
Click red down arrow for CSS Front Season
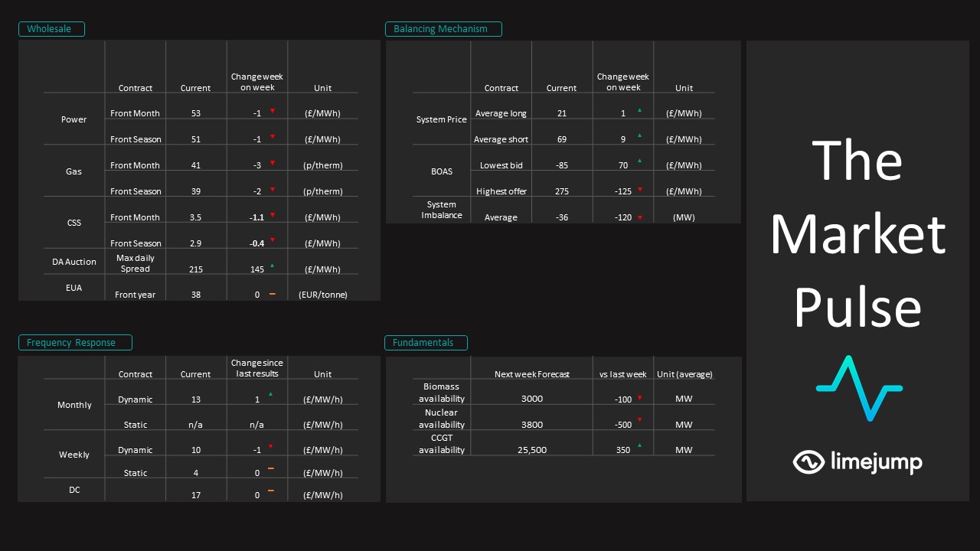click(x=272, y=241)
